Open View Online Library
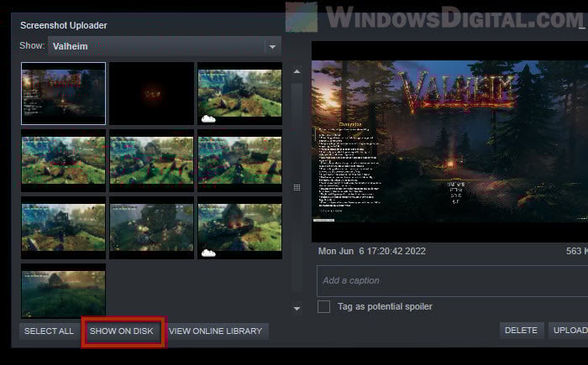Image resolution: width=588 pixels, height=365 pixels. click(216, 331)
